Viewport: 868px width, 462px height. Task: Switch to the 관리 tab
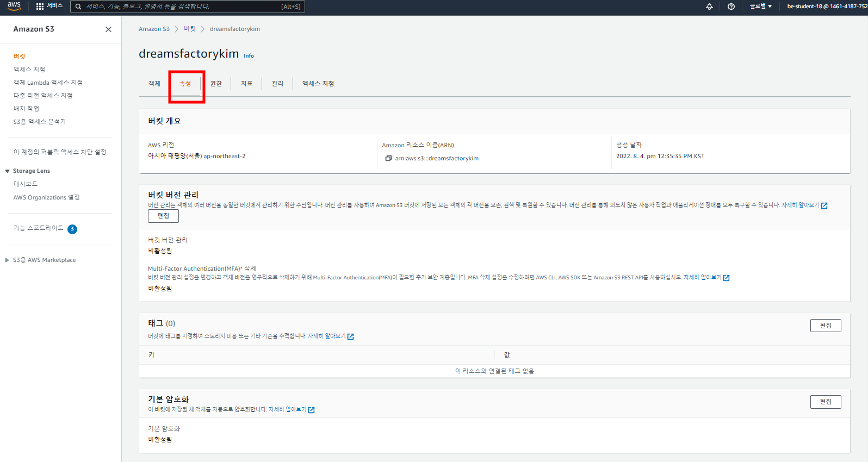coord(277,84)
